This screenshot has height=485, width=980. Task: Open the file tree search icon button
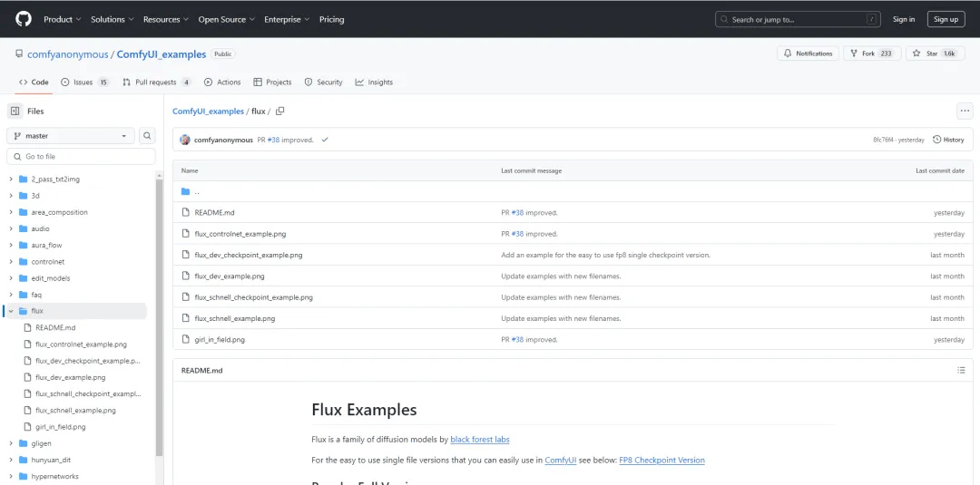coord(147,135)
